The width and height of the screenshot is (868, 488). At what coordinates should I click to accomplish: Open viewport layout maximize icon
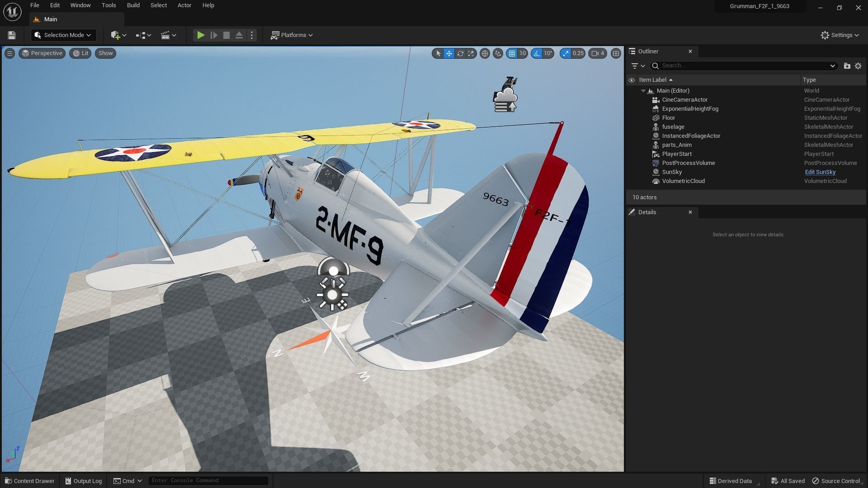click(x=616, y=53)
